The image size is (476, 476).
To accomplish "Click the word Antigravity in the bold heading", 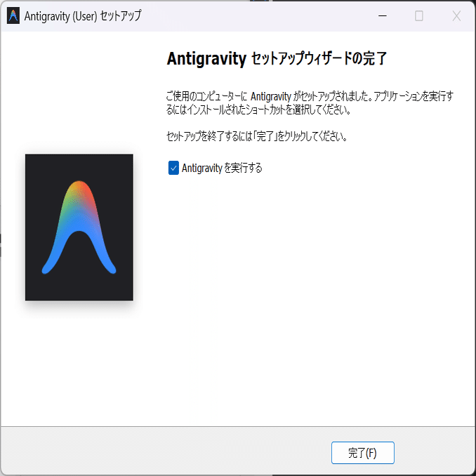I will 206,58.
